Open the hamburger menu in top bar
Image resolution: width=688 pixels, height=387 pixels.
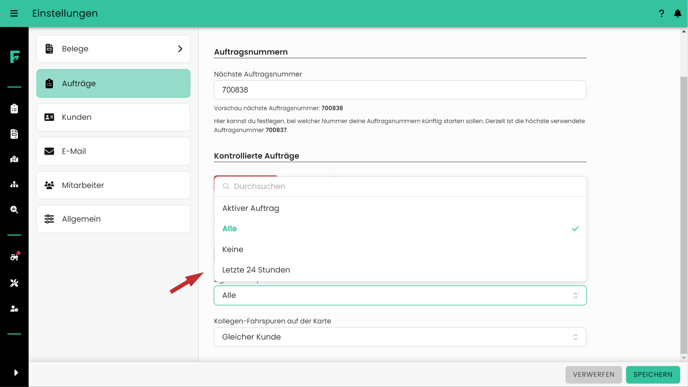(14, 14)
